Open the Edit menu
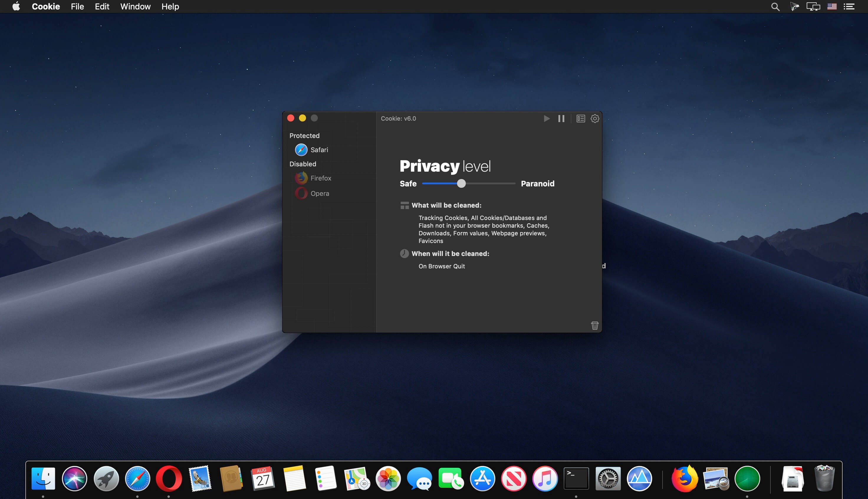 coord(102,6)
